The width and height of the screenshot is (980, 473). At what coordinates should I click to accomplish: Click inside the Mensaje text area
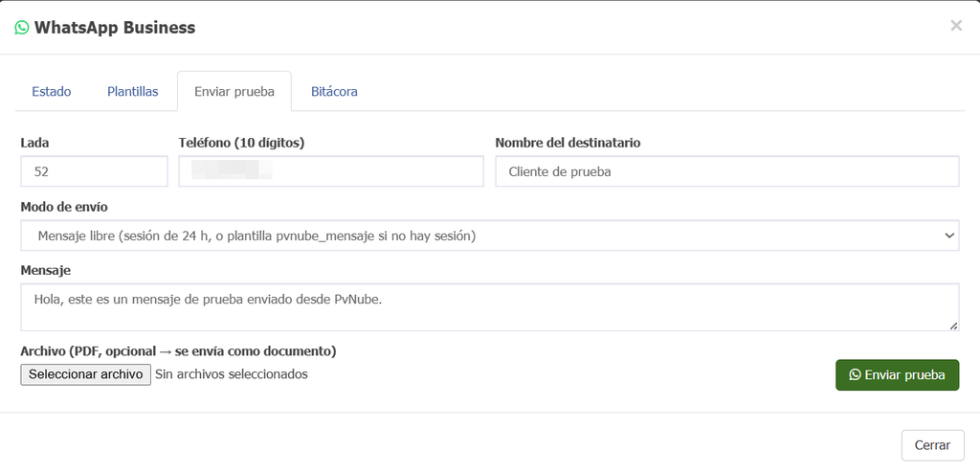[490, 307]
